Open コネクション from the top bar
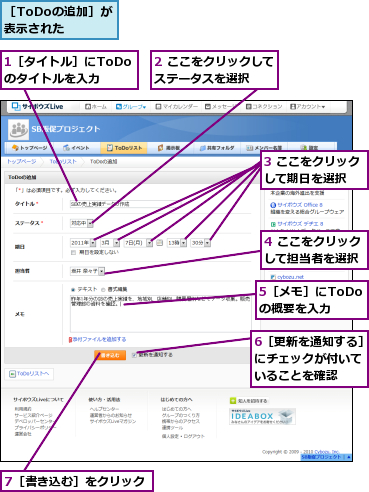369x492 pixels. [264, 107]
